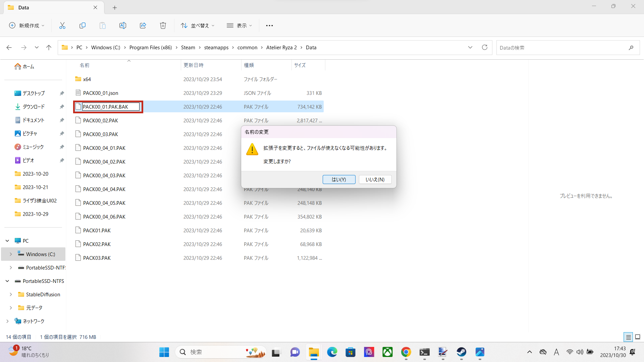Go up one folder level

coord(49,48)
